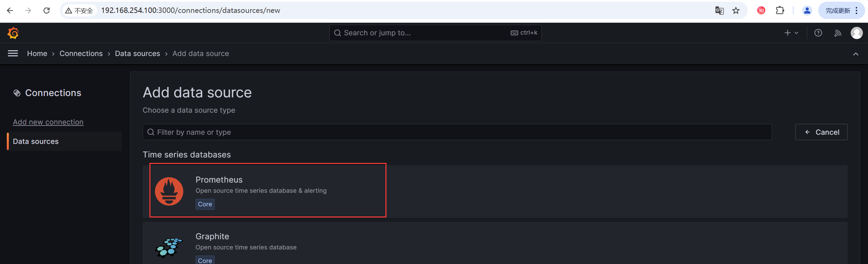
Task: Click the Connections sidebar icon
Action: tap(17, 93)
